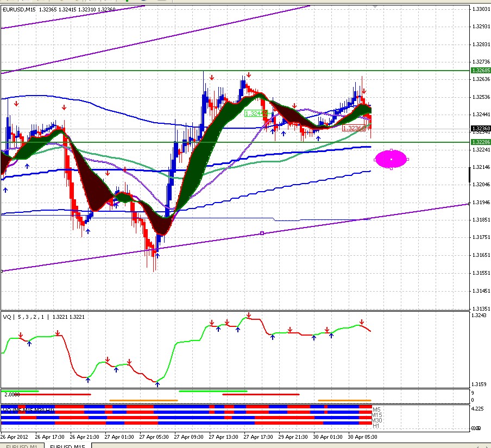Click the right endpoint of lower purple trendline
Screen dimensions: 491x448
(469, 204)
